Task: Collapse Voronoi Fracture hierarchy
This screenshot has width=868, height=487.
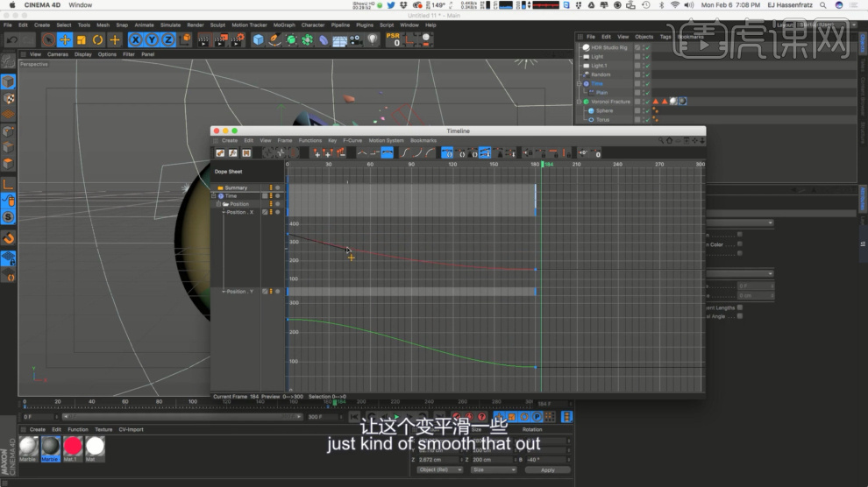Action: coord(580,102)
